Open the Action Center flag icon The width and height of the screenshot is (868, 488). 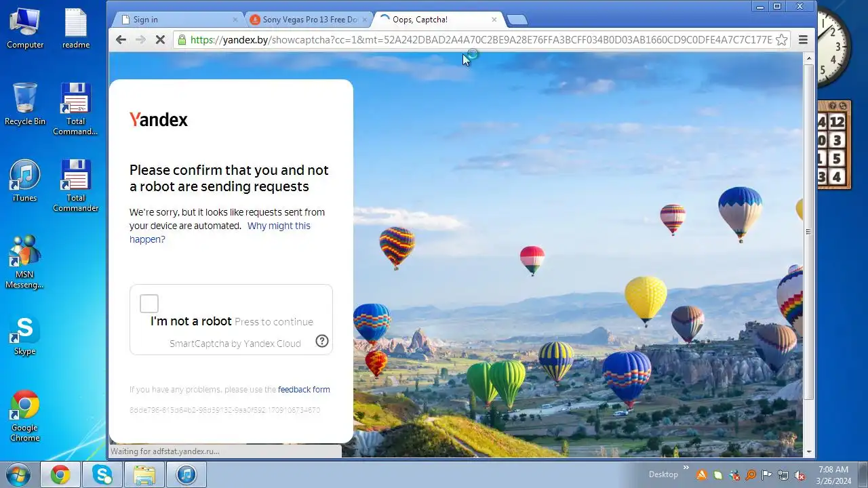click(767, 474)
